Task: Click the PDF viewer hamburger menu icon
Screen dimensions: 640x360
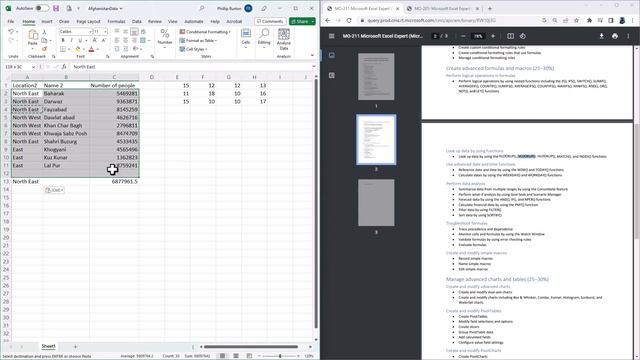Action: [331, 36]
